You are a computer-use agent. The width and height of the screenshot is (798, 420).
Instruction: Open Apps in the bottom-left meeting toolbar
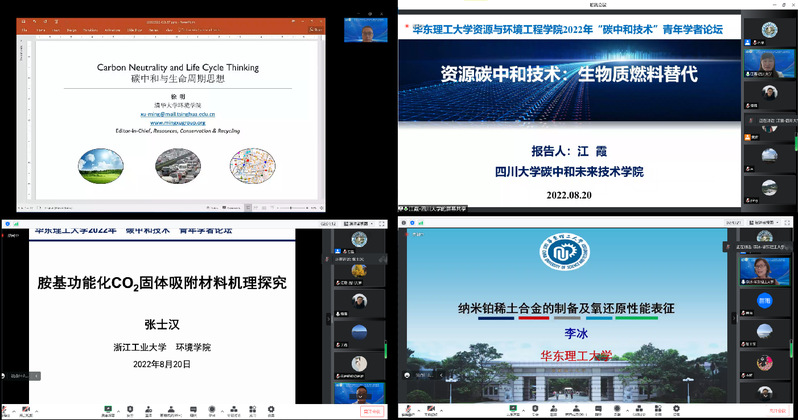pyautogui.click(x=252, y=410)
